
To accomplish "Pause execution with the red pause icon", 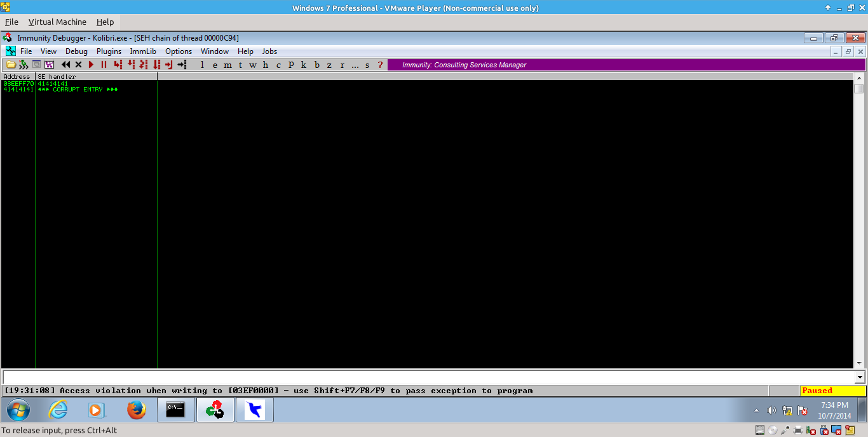I will coord(104,65).
